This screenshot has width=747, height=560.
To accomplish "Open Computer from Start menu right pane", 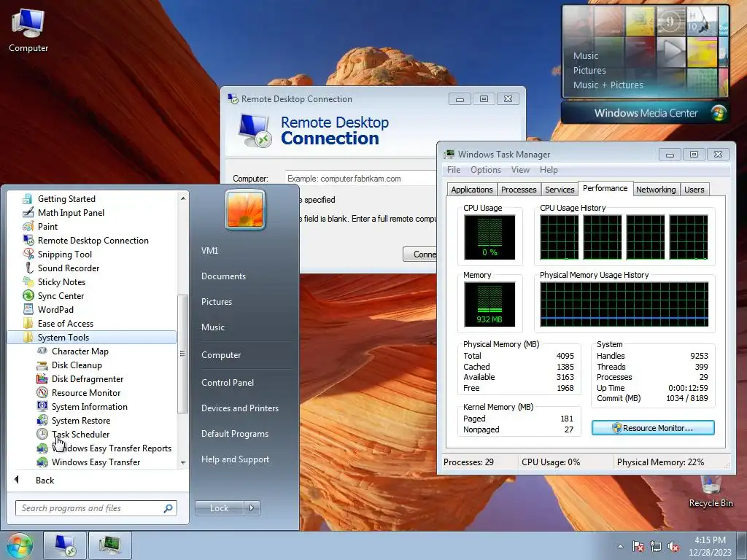I will (221, 355).
